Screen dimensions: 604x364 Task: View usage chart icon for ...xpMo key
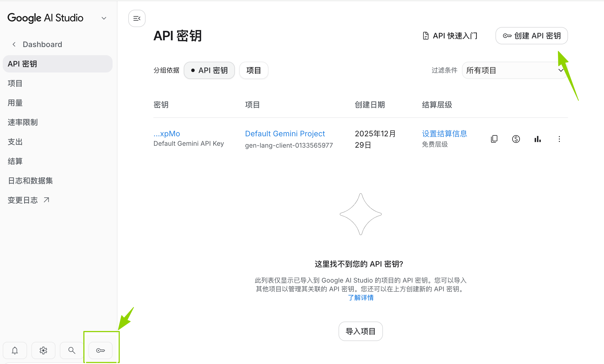(537, 139)
